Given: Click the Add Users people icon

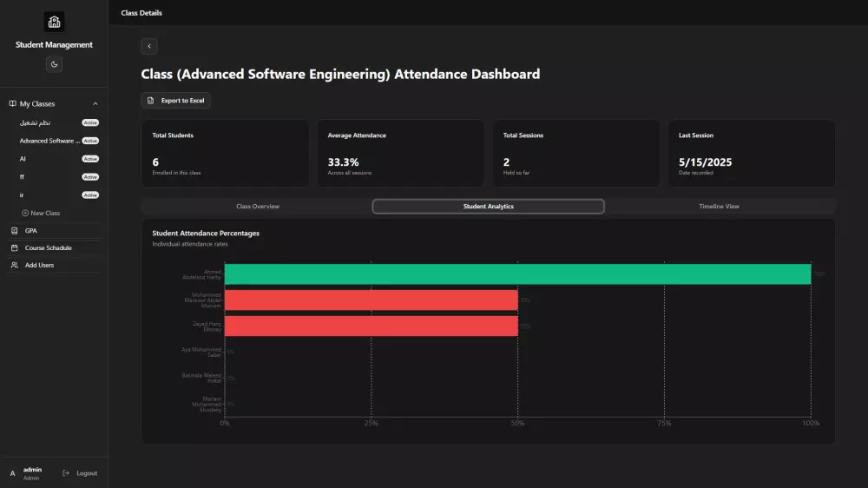Looking at the screenshot, I should [x=15, y=266].
